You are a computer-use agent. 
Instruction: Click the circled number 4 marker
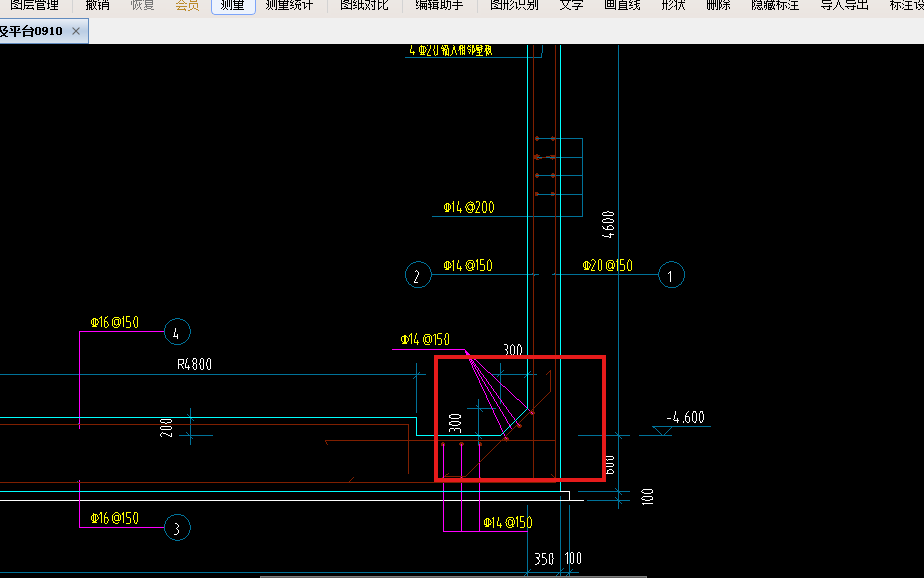[x=177, y=332]
